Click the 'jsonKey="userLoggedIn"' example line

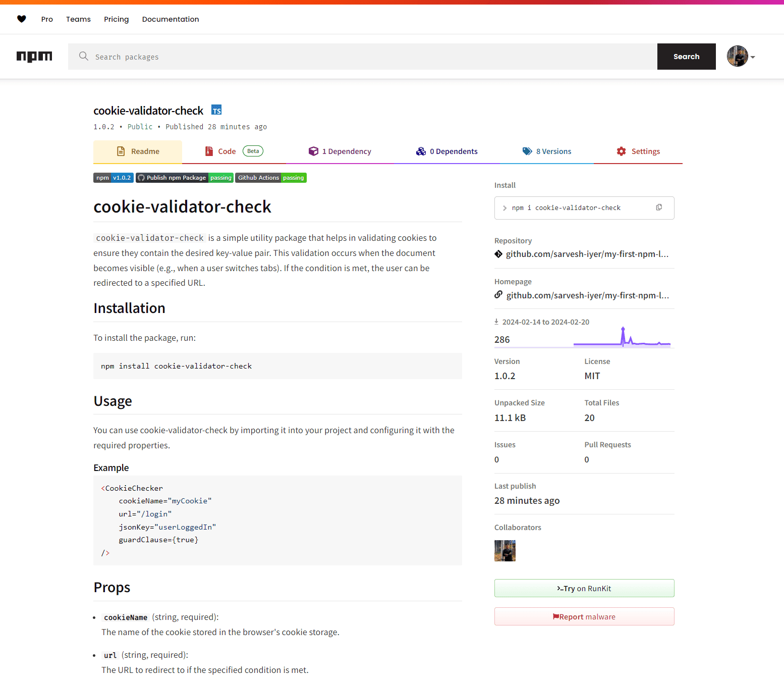tap(167, 527)
